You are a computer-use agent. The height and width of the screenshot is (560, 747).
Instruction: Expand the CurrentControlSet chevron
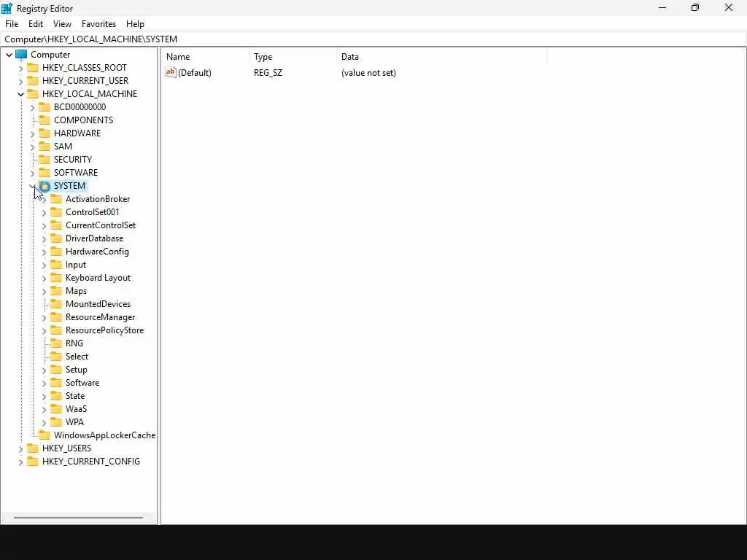coord(44,226)
